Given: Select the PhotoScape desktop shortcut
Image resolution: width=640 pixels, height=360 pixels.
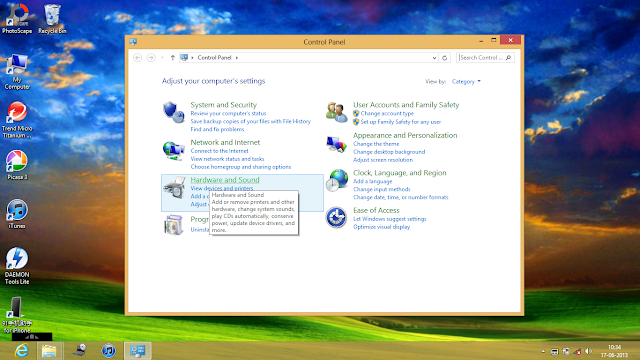Looking at the screenshot, I should [x=17, y=19].
